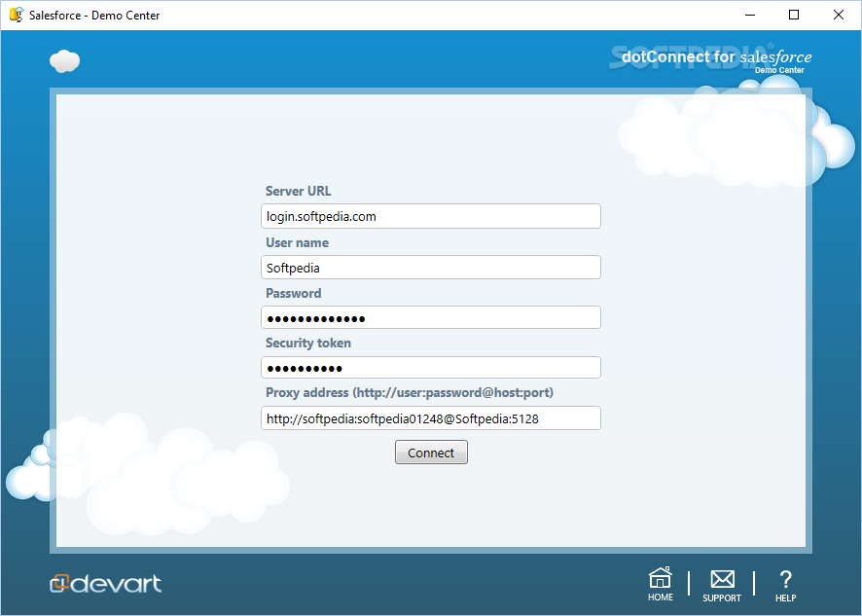Maximize the Demo Center window
This screenshot has height=616, width=862.
[x=794, y=15]
